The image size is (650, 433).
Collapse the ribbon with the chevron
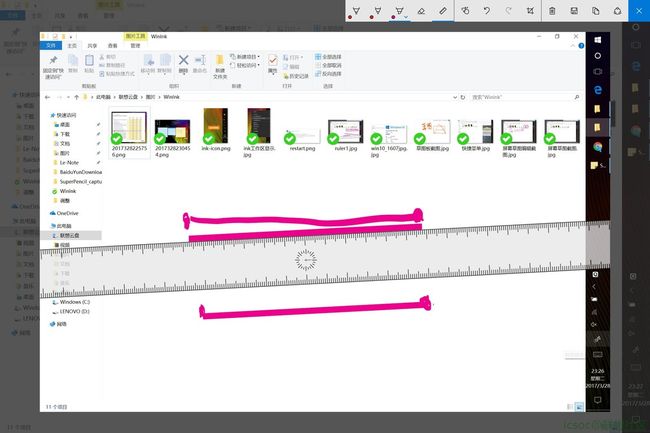coord(572,46)
